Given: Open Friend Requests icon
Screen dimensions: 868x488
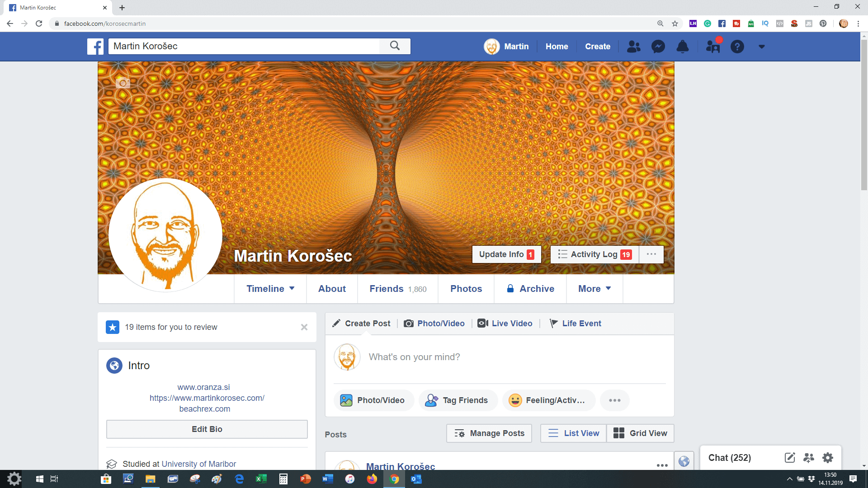Looking at the screenshot, I should coord(633,47).
